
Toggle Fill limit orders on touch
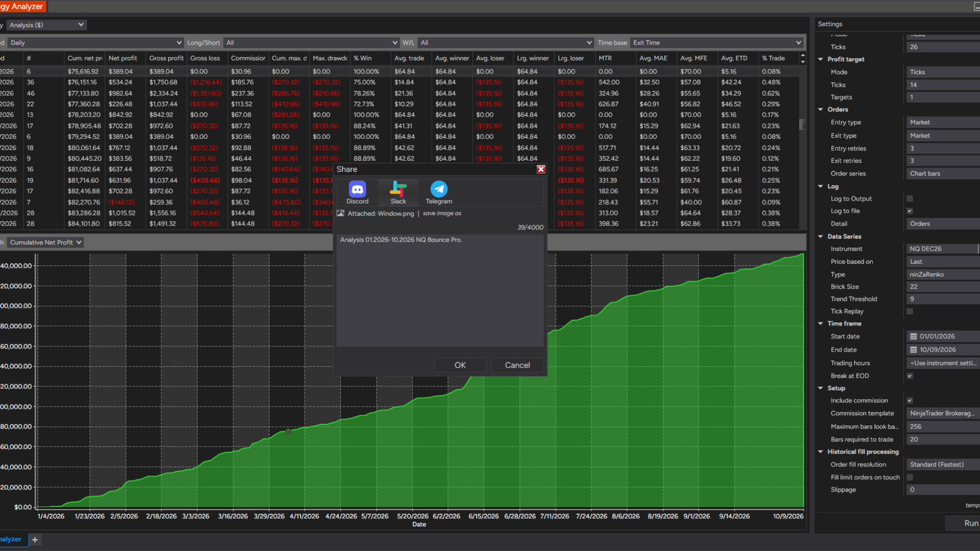coord(910,478)
